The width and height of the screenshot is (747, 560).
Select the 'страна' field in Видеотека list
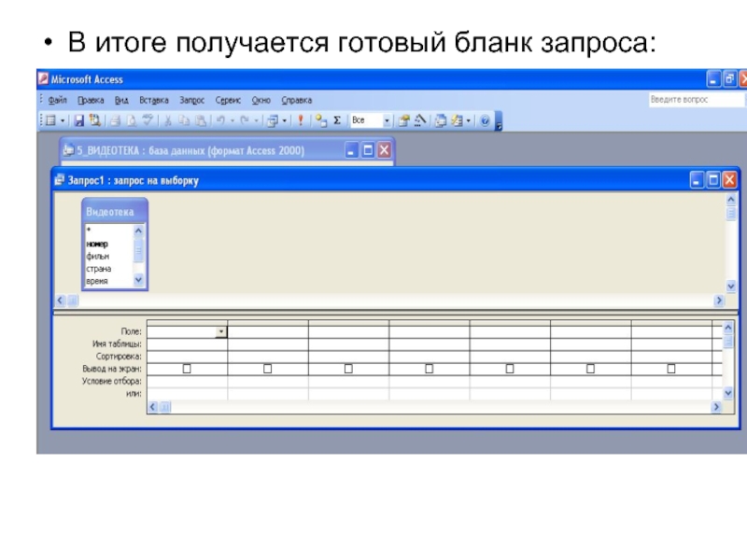click(99, 268)
